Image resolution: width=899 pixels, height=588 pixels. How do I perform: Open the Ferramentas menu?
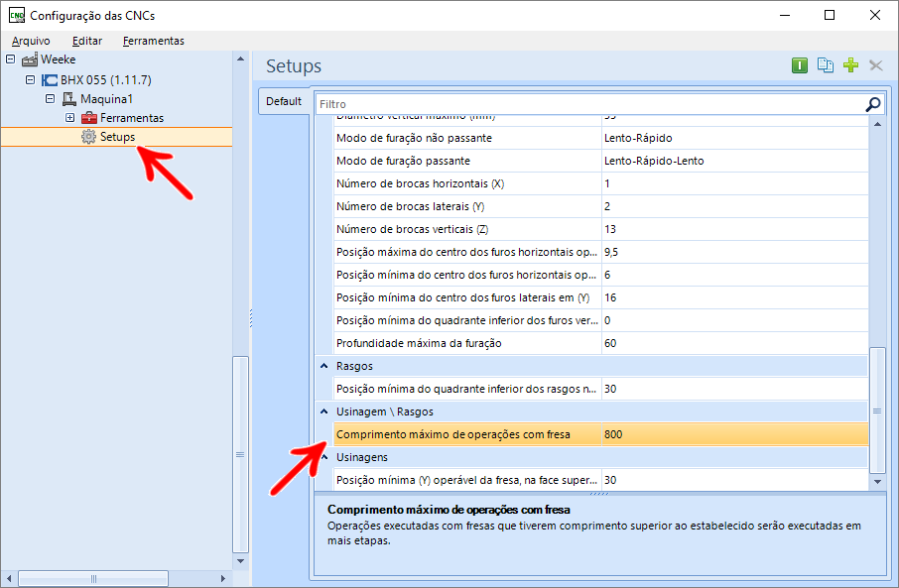pyautogui.click(x=153, y=41)
